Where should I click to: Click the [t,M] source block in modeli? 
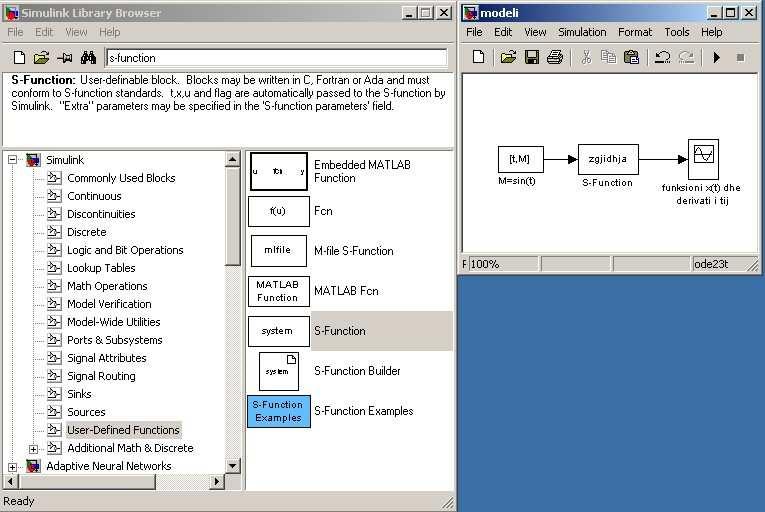click(x=520, y=159)
